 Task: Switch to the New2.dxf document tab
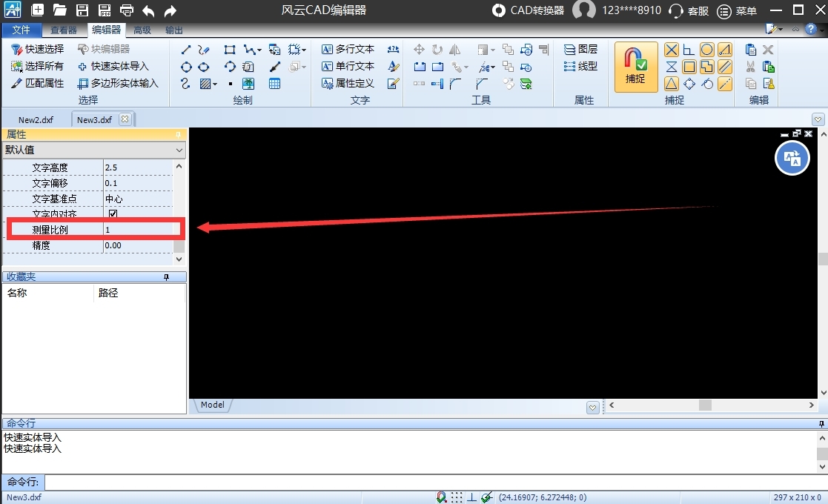click(36, 120)
